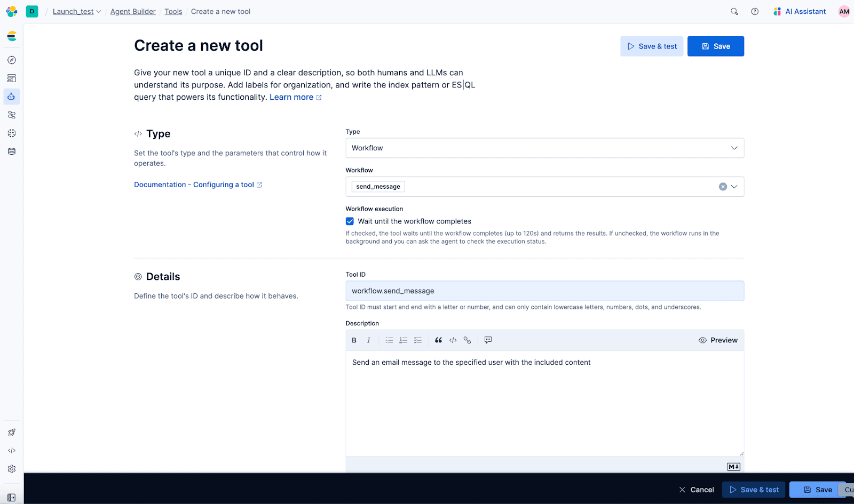Image resolution: width=854 pixels, height=504 pixels.
Task: Click the Save & test button
Action: [x=651, y=46]
